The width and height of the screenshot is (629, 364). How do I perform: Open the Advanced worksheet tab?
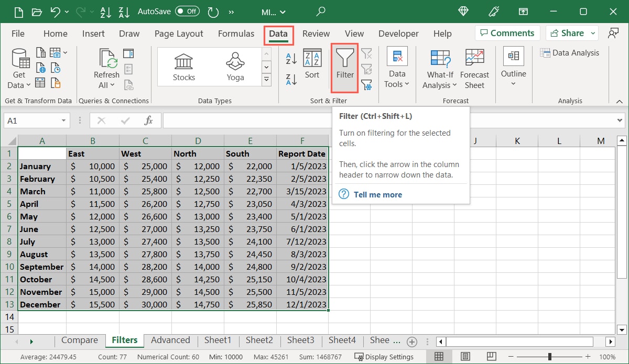170,340
